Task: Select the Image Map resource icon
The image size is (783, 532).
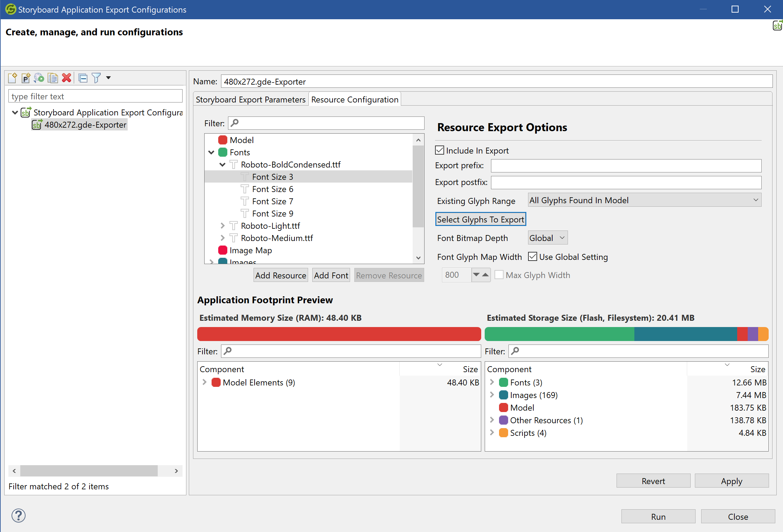Action: point(223,250)
